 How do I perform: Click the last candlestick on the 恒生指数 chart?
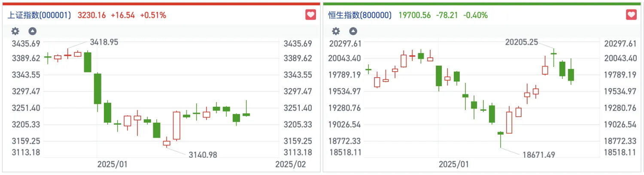point(571,75)
